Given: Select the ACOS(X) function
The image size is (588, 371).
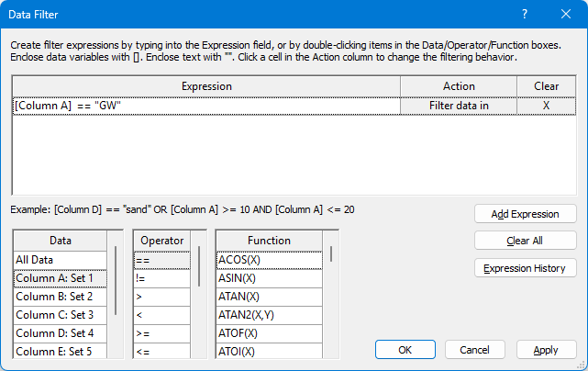Looking at the screenshot, I should [269, 260].
